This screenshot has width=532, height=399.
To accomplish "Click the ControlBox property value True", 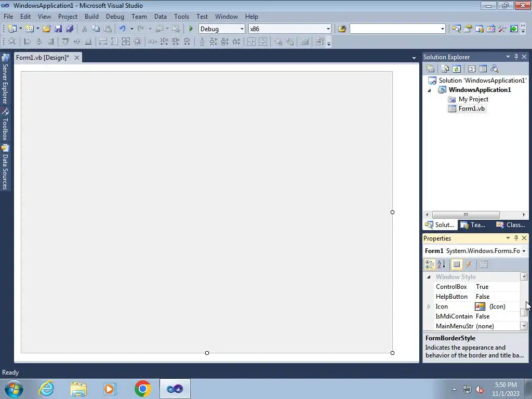I will [496, 287].
